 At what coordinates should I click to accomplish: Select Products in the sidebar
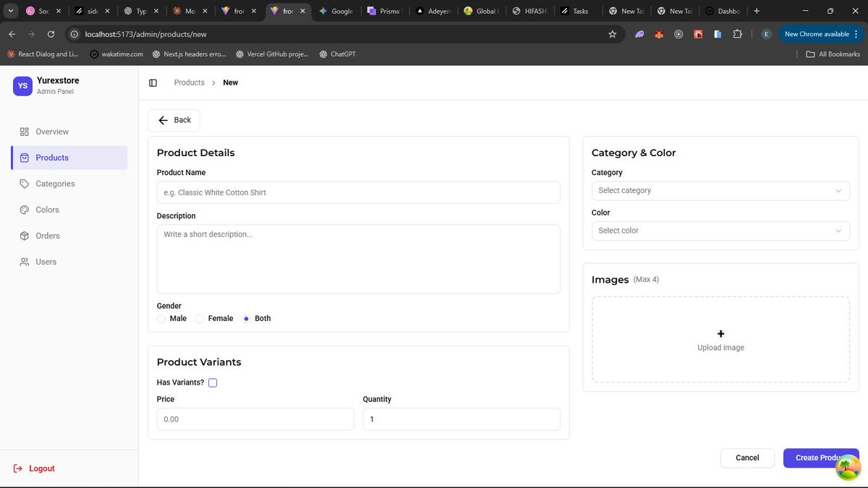point(51,157)
